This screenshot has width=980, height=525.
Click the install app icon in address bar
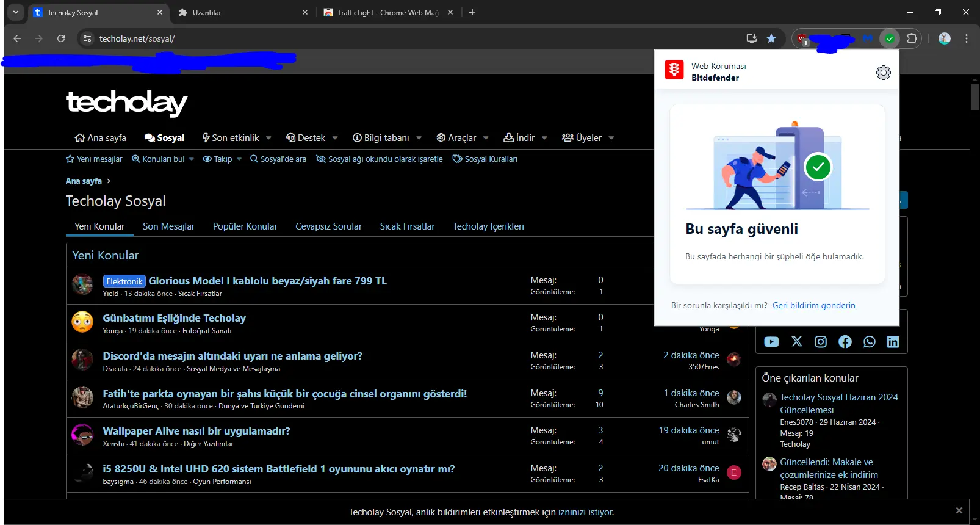pos(752,38)
